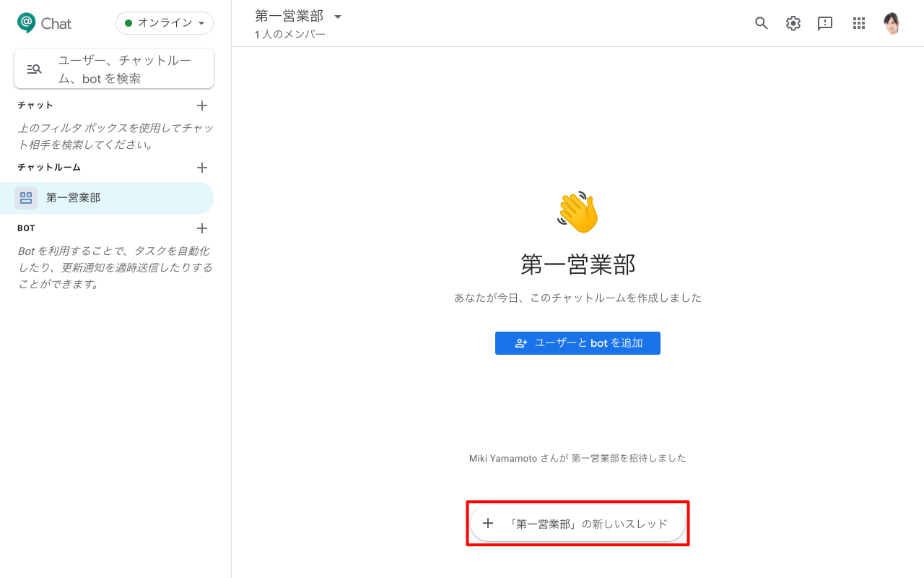Image resolution: width=924 pixels, height=578 pixels.
Task: Click the 1人のメンバー member count
Action: click(290, 35)
